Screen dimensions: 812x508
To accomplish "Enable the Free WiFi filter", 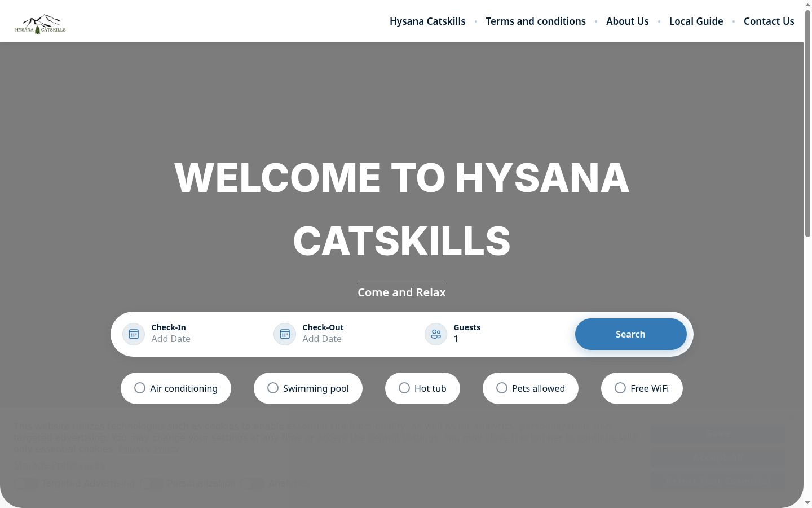I will pyautogui.click(x=642, y=388).
